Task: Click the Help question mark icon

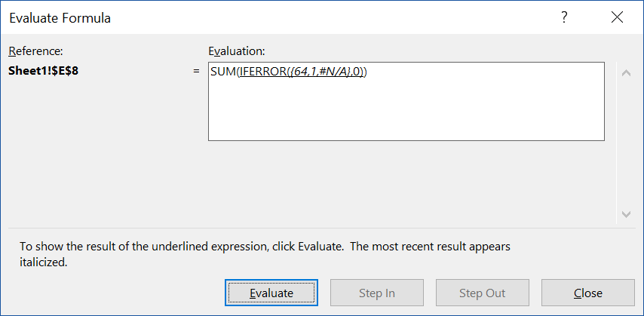Action: [564, 18]
